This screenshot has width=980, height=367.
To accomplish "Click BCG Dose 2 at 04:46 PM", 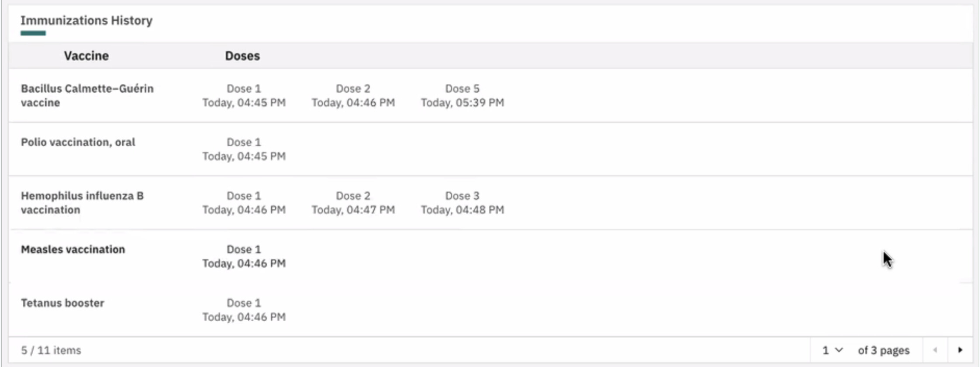I will (x=353, y=96).
